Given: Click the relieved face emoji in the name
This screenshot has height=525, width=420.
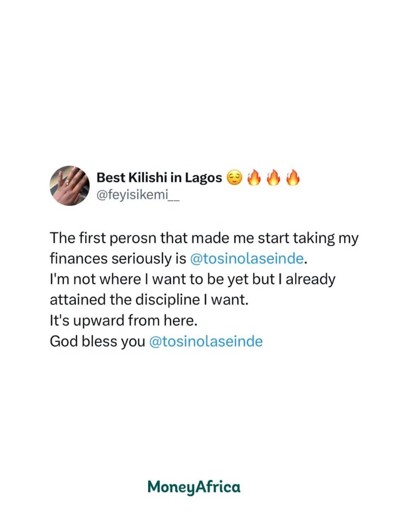Looking at the screenshot, I should pos(234,178).
